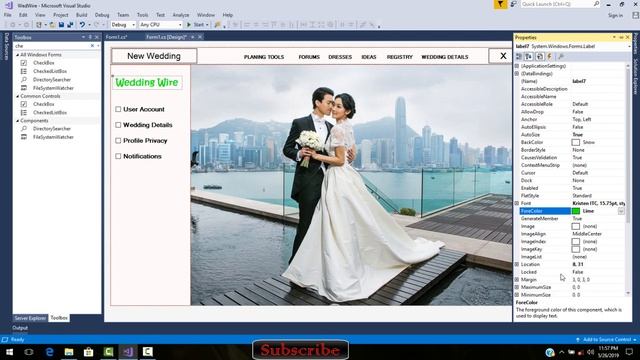640x360 pixels.
Task: Open the Action Center notification icon
Action: tap(629, 352)
